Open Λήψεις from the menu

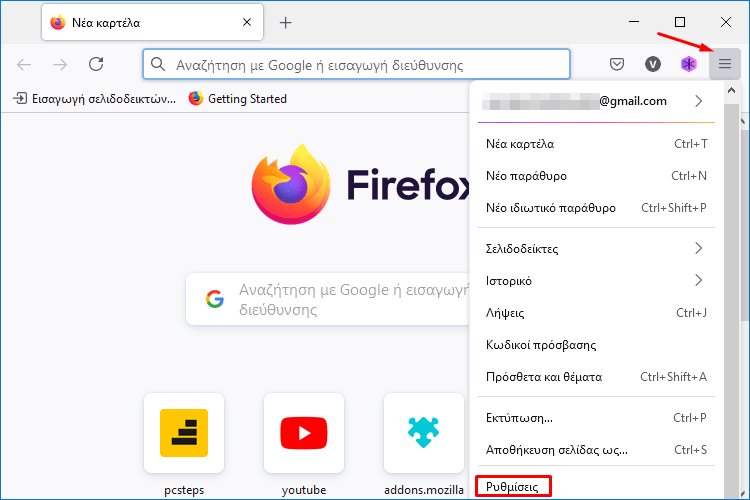tap(596, 313)
